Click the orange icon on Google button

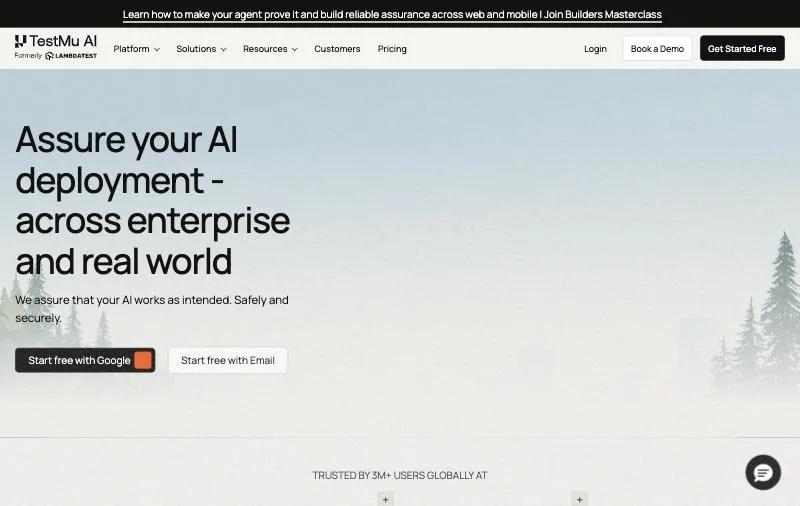tap(143, 360)
